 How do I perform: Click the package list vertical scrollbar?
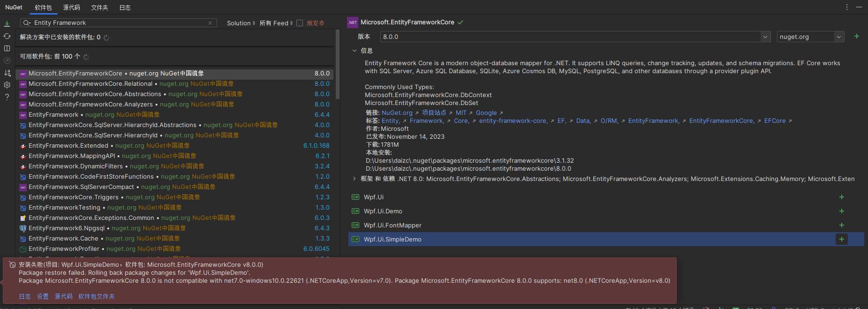coord(337,64)
